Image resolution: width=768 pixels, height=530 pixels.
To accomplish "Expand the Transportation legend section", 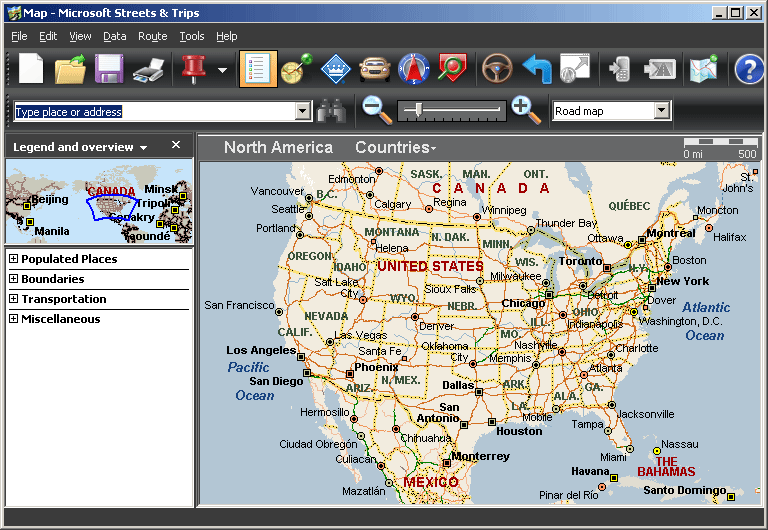I will point(13,299).
